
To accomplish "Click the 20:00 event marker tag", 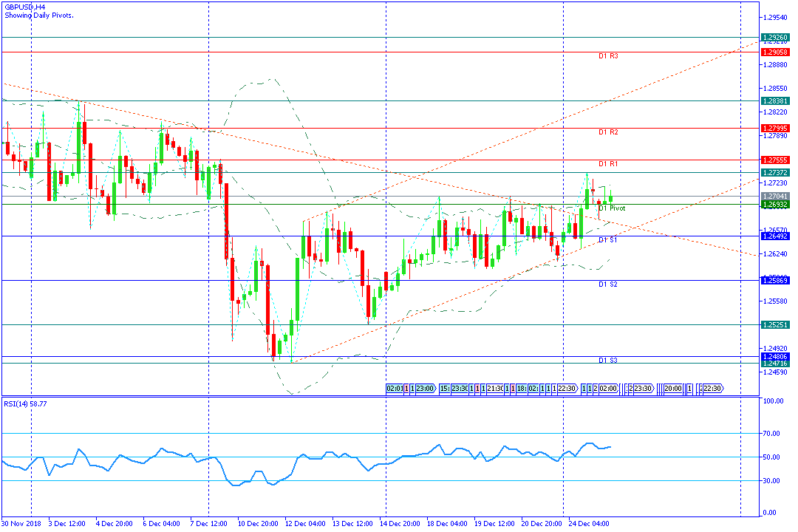I will click(673, 389).
